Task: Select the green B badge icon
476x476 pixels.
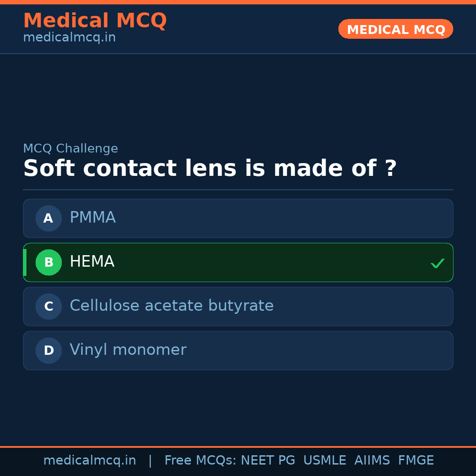Action: (48, 262)
